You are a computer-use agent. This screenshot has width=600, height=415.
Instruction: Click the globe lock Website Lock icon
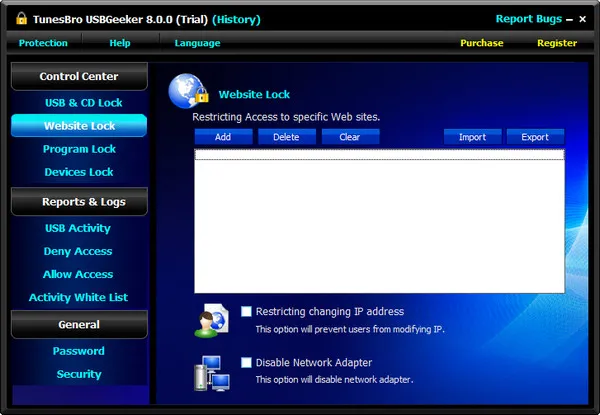point(188,91)
